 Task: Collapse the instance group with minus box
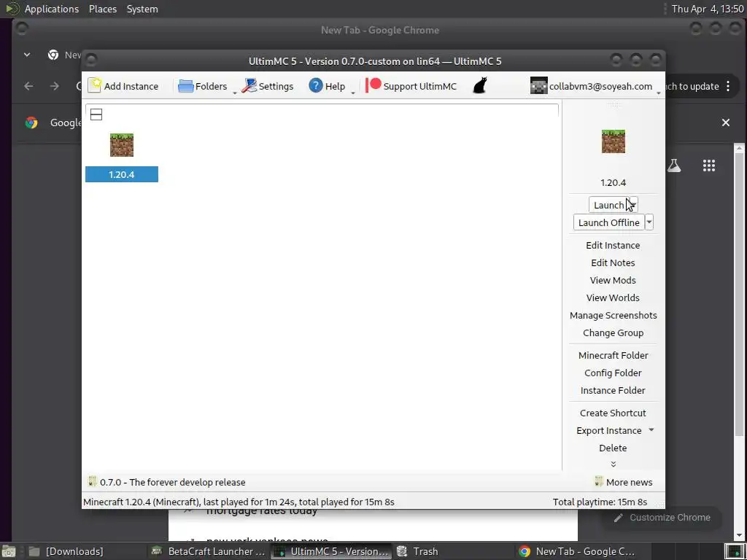[96, 114]
